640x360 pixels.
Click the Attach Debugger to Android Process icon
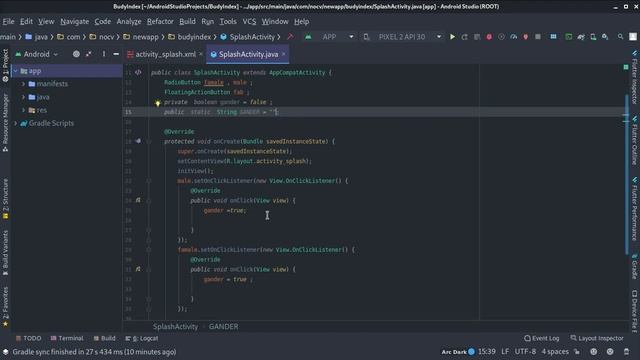(x=526, y=37)
